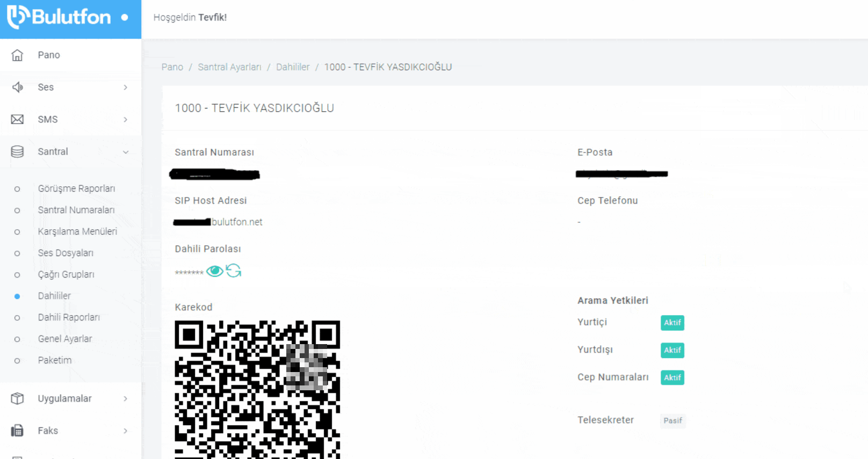Expand the Ses menu chevron
This screenshot has width=868, height=459.
(x=125, y=88)
